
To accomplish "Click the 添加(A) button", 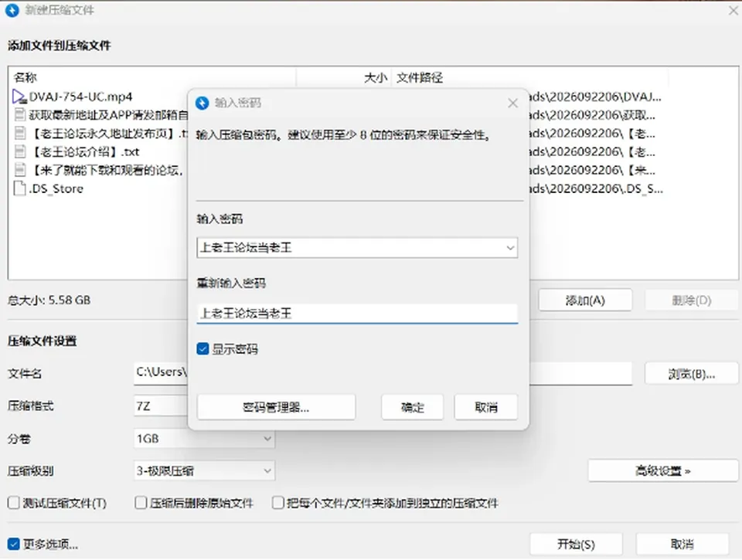I will click(x=585, y=300).
